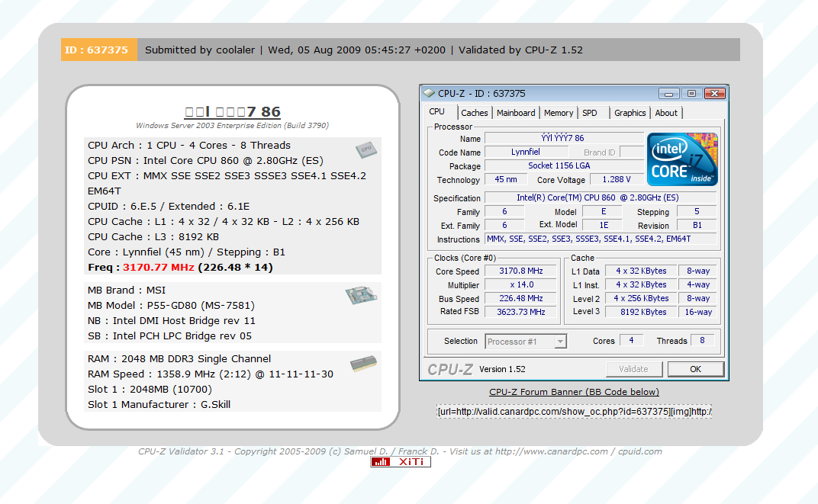818x504 pixels.
Task: Click the red frequency 3170.77 MHz text
Action: coord(159,268)
